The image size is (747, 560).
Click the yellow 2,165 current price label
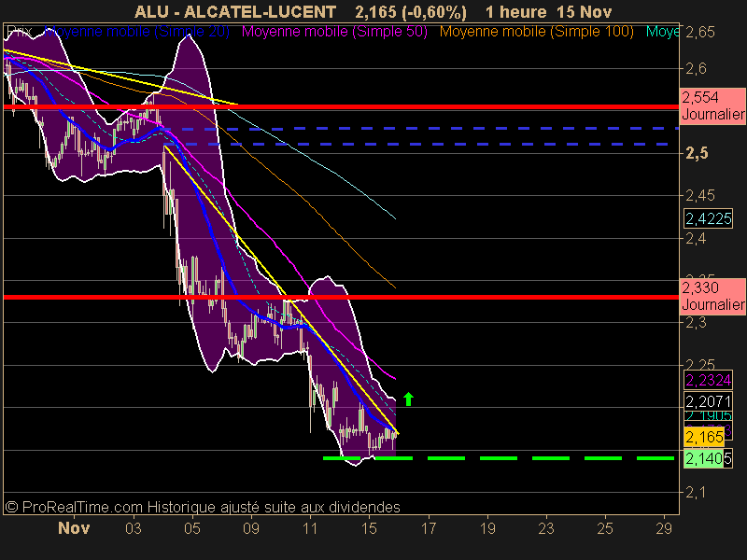click(x=704, y=437)
